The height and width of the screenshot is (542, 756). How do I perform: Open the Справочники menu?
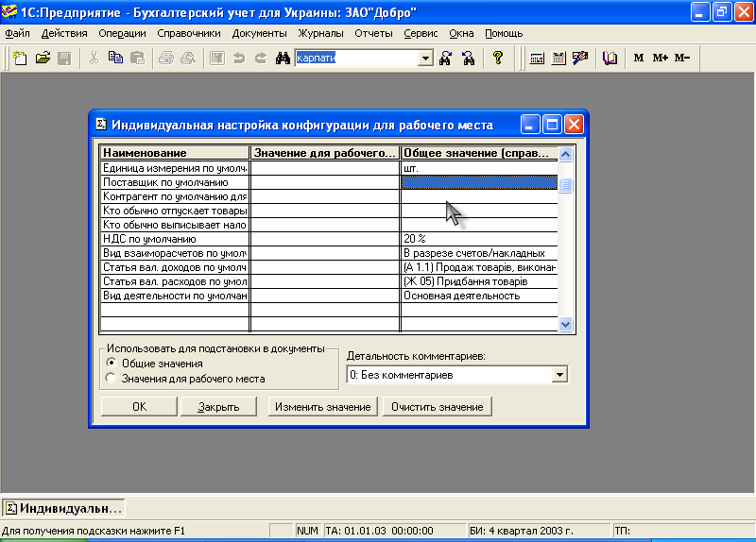click(189, 33)
